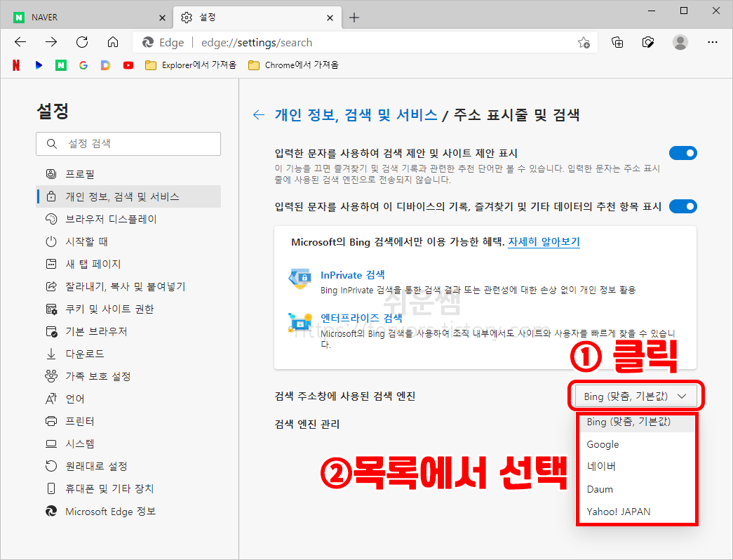
Task: Open '개인 정보, 검색 및 서비스' sidebar item
Action: pos(128,196)
